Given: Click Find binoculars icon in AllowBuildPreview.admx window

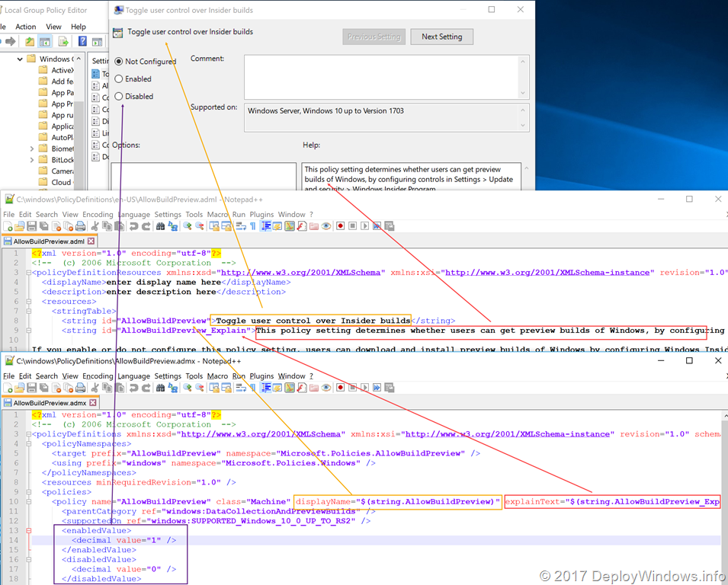Looking at the screenshot, I should pyautogui.click(x=161, y=388).
